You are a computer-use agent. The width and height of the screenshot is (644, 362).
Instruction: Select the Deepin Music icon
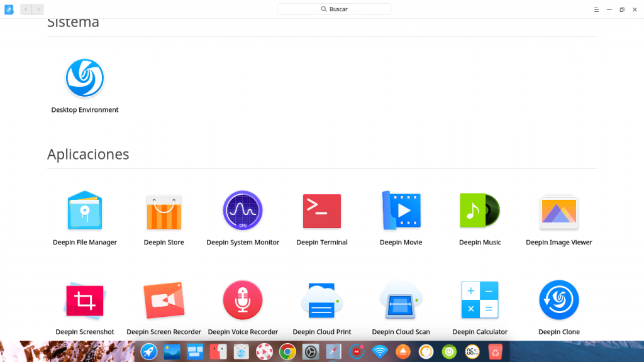(x=480, y=210)
